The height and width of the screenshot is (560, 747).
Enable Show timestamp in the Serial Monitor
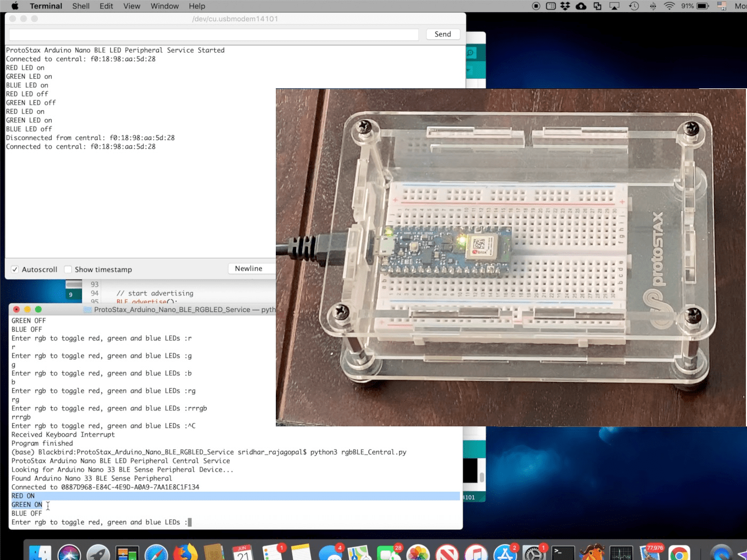pyautogui.click(x=68, y=269)
